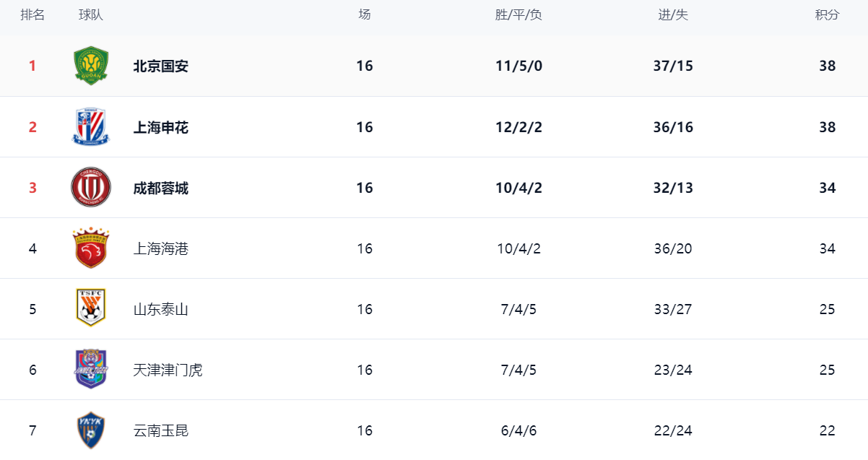The width and height of the screenshot is (868, 460).
Task: Select the 上海海港 team name
Action: (x=161, y=248)
